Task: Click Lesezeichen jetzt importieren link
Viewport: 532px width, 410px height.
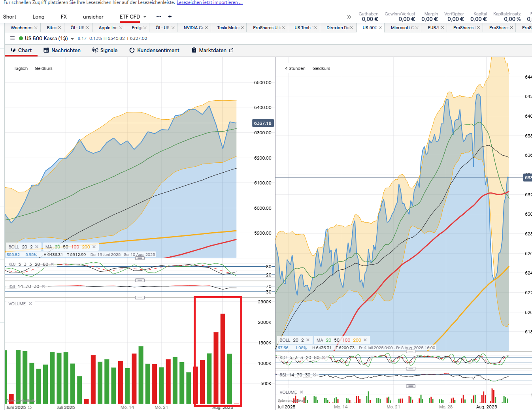Action: tap(209, 2)
